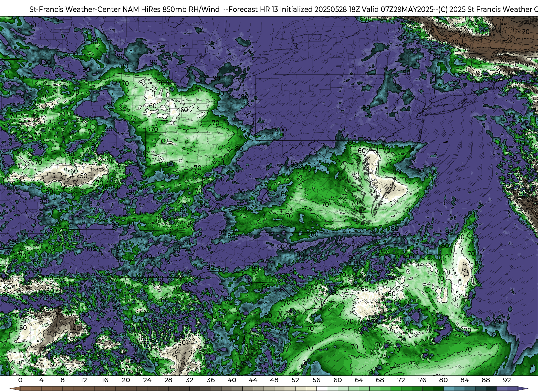This screenshot has width=538, height=392.
Task: Click the color scale label "32"
Action: tap(189, 380)
